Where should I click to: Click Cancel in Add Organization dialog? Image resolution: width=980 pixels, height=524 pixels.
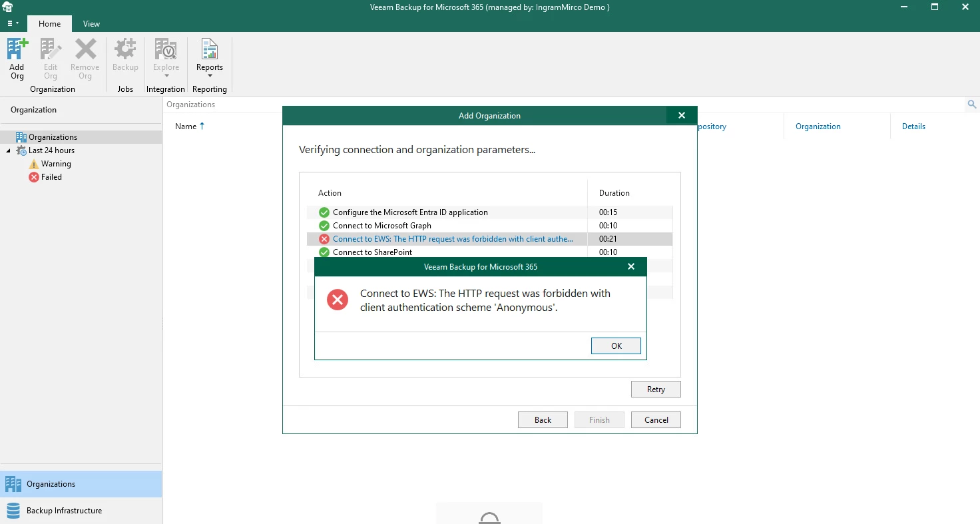(x=656, y=419)
